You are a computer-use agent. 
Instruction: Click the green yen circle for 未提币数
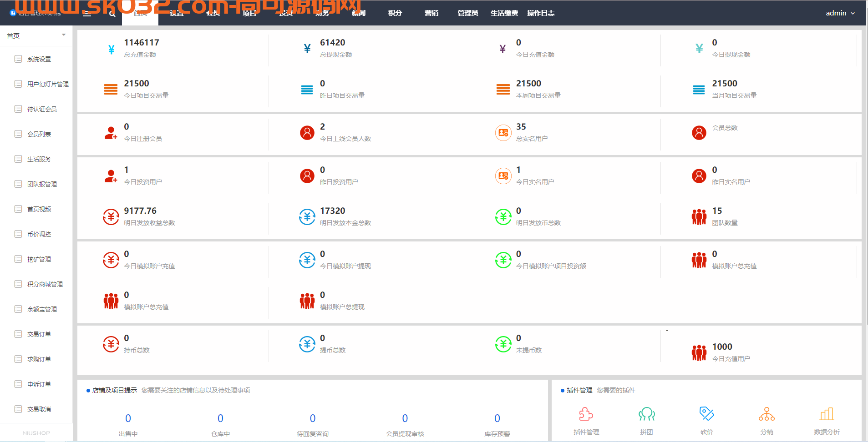503,344
